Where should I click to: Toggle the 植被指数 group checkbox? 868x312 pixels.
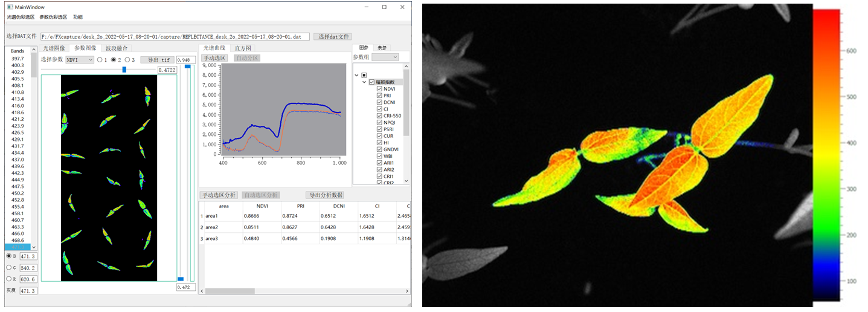[x=371, y=82]
